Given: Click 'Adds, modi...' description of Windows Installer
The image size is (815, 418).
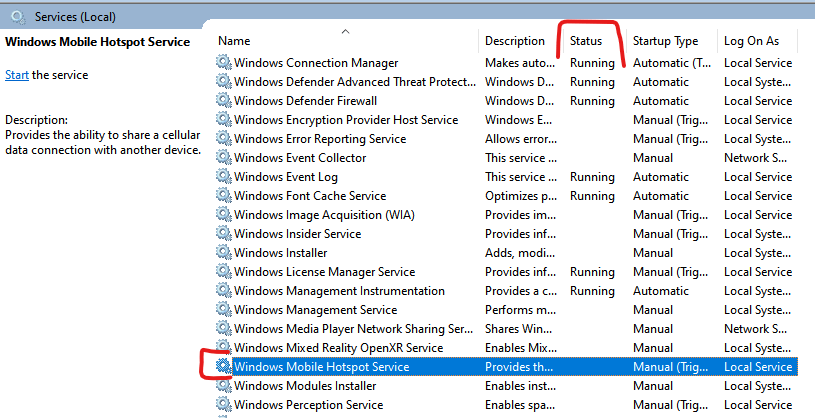Looking at the screenshot, I should (x=520, y=253).
